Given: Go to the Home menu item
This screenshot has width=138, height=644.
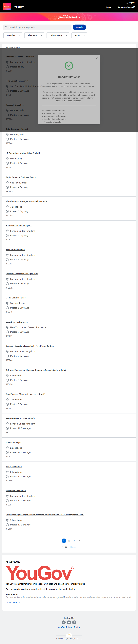Looking at the screenshot, I should pos(108,7).
